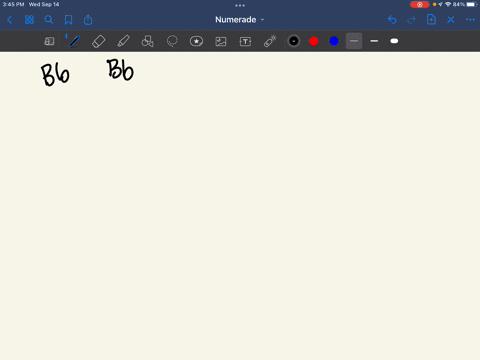
Task: Toggle the zoom window tool
Action: (x=49, y=41)
